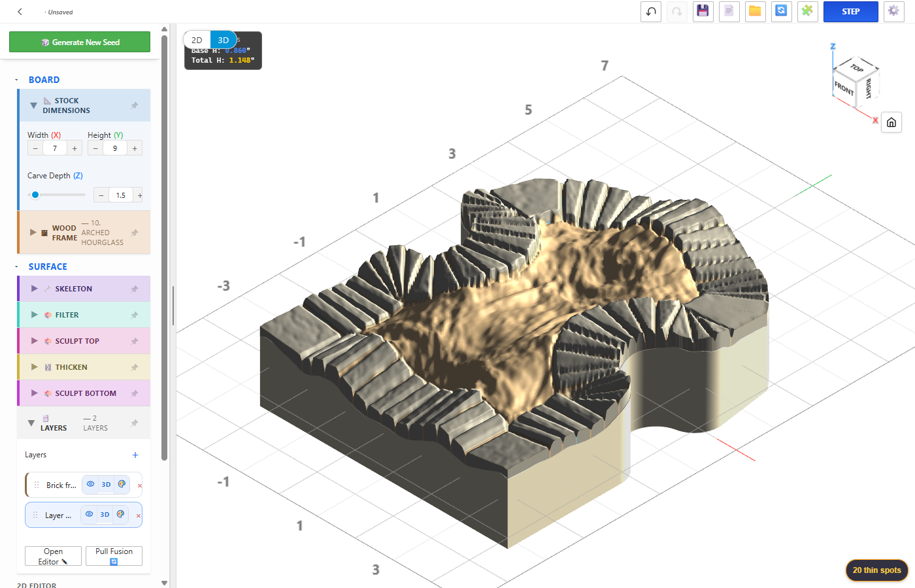
Task: Expand the Thicken section
Action: [x=35, y=367]
